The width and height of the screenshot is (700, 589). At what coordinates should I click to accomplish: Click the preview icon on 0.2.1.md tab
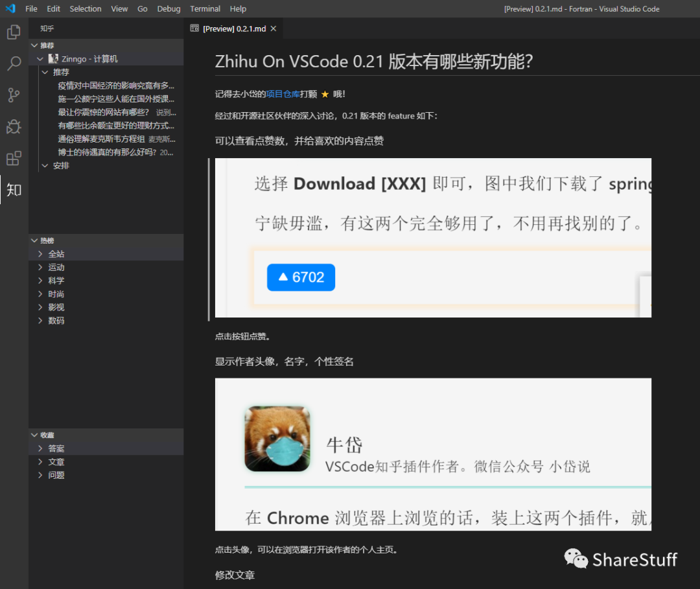(x=194, y=29)
